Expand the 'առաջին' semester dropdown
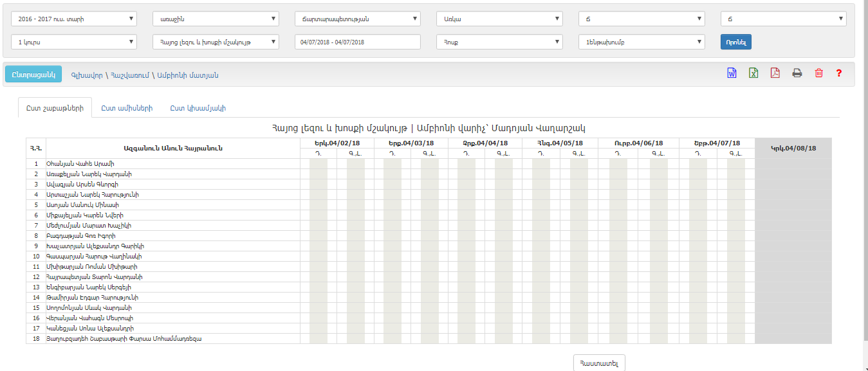Screen dimensions: 868x371 click(216, 19)
